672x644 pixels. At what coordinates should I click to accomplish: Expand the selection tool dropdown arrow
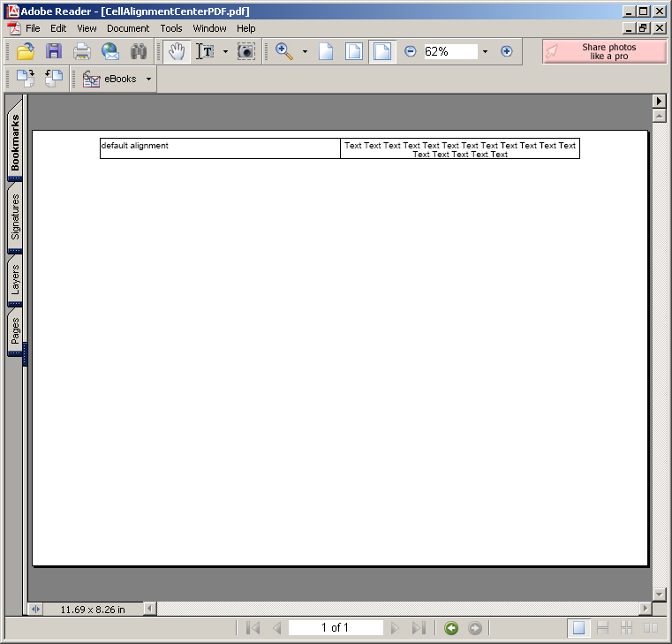click(225, 51)
